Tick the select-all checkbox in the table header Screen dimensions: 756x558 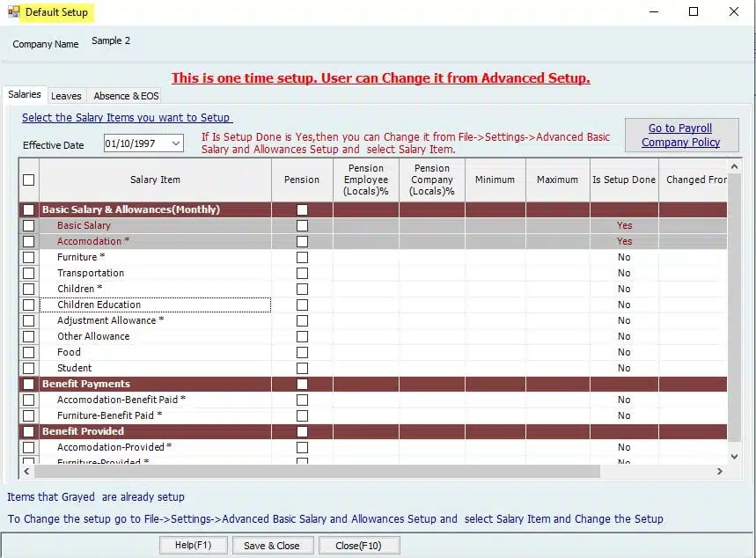[29, 180]
